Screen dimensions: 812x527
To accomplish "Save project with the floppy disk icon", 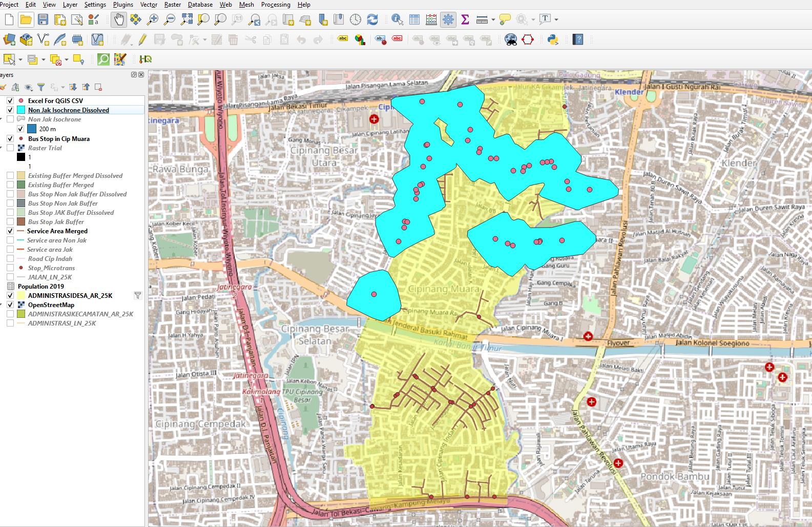I will (x=43, y=20).
